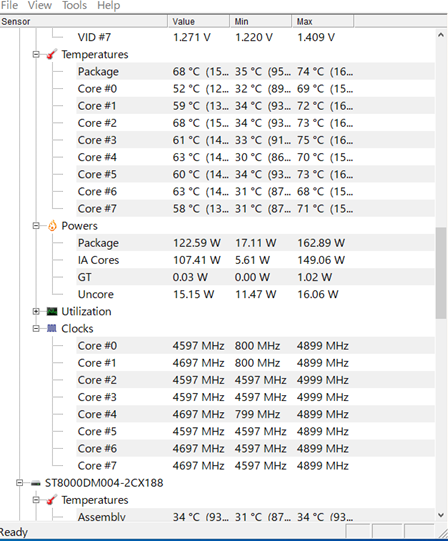Click the Value column header
The image size is (448, 541).
[x=199, y=21]
